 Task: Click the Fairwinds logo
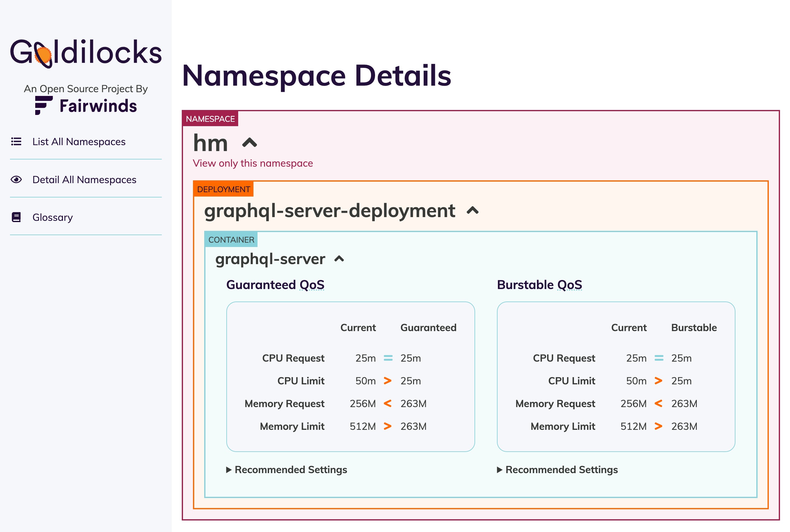click(x=85, y=106)
